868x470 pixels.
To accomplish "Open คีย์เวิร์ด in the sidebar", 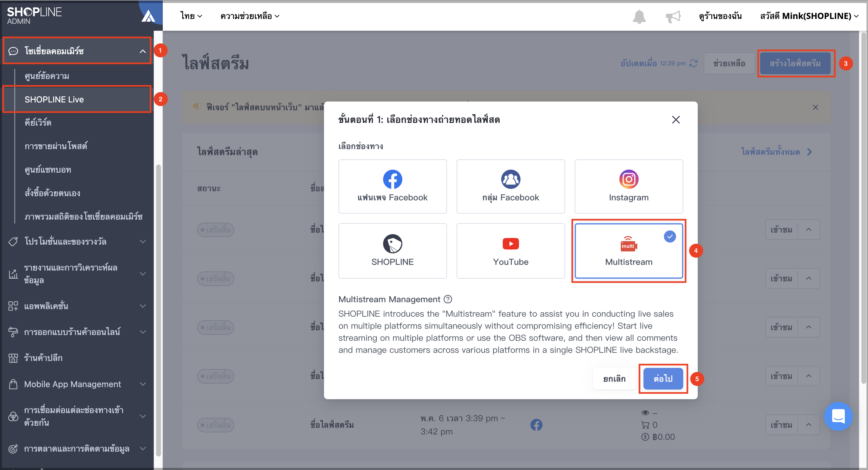I will tap(38, 123).
